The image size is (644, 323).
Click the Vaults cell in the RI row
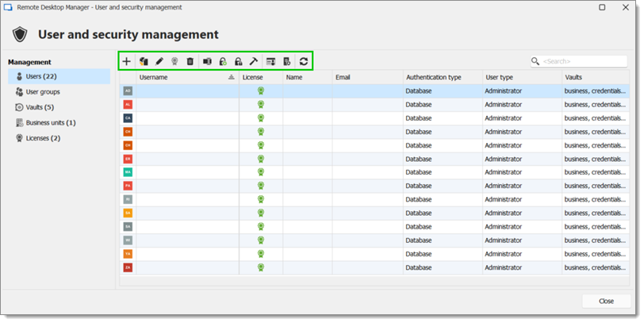pyautogui.click(x=595, y=199)
